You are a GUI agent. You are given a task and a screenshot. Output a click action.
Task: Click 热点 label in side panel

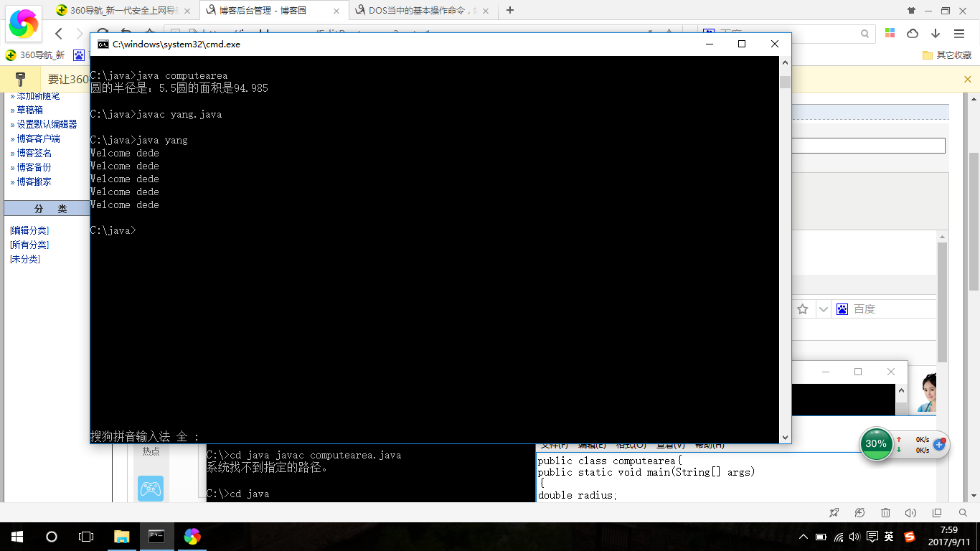point(151,451)
